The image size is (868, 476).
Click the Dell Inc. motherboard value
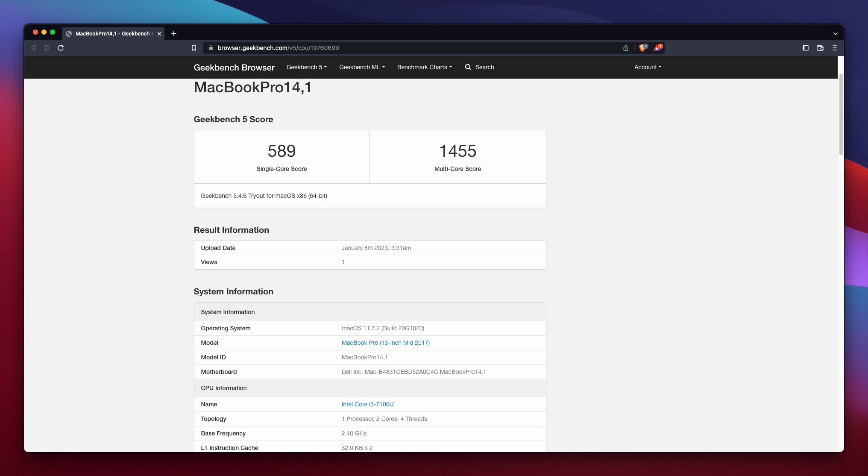pyautogui.click(x=414, y=372)
